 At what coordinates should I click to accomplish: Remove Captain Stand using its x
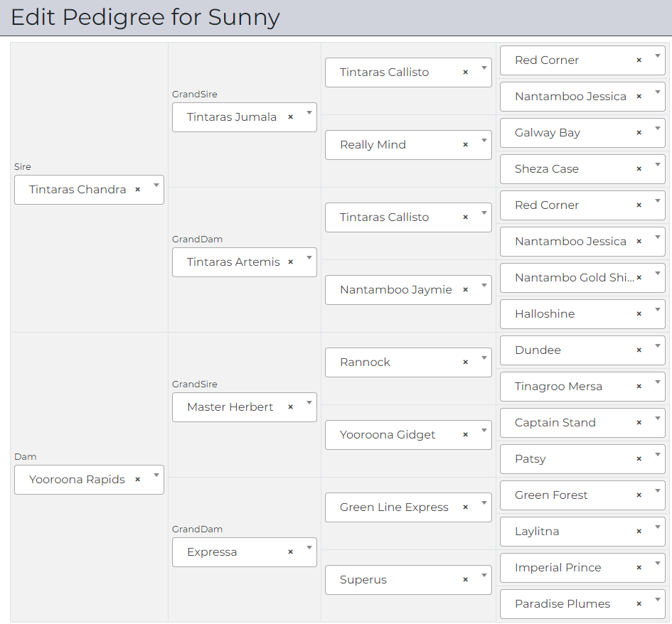point(639,423)
